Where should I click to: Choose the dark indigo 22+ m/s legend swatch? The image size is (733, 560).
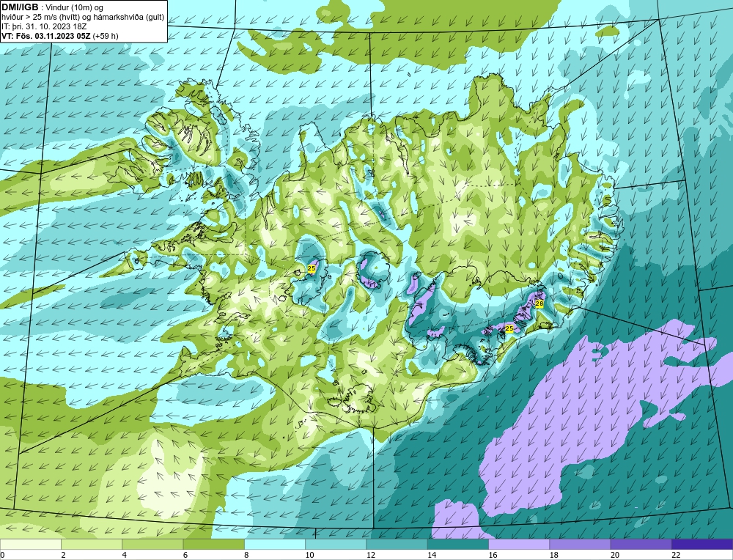click(x=702, y=544)
